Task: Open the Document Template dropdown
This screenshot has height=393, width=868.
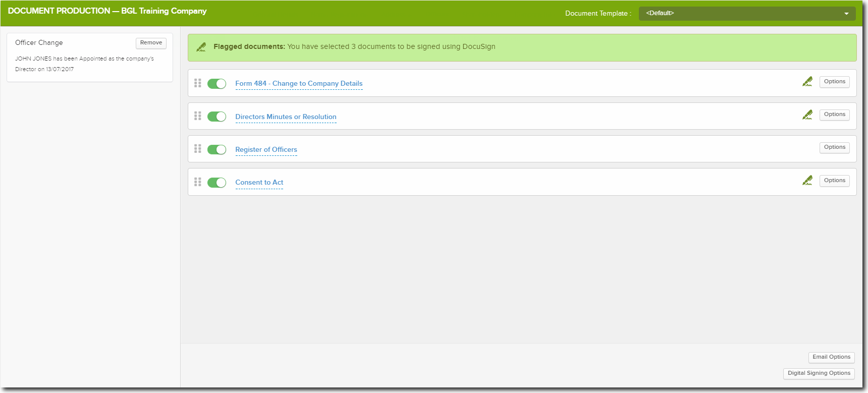Action: coord(747,13)
